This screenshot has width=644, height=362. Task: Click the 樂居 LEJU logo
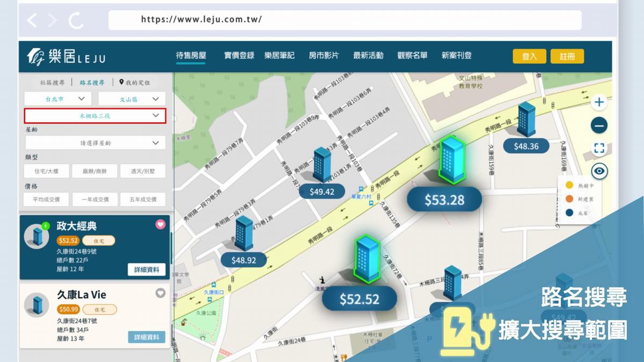pos(67,56)
